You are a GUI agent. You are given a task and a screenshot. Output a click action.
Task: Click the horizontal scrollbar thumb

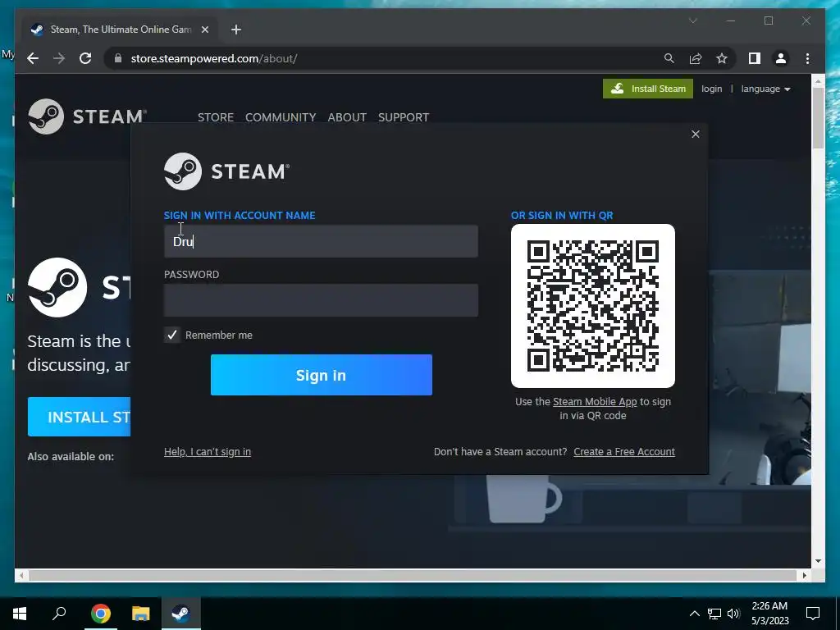pos(411,575)
